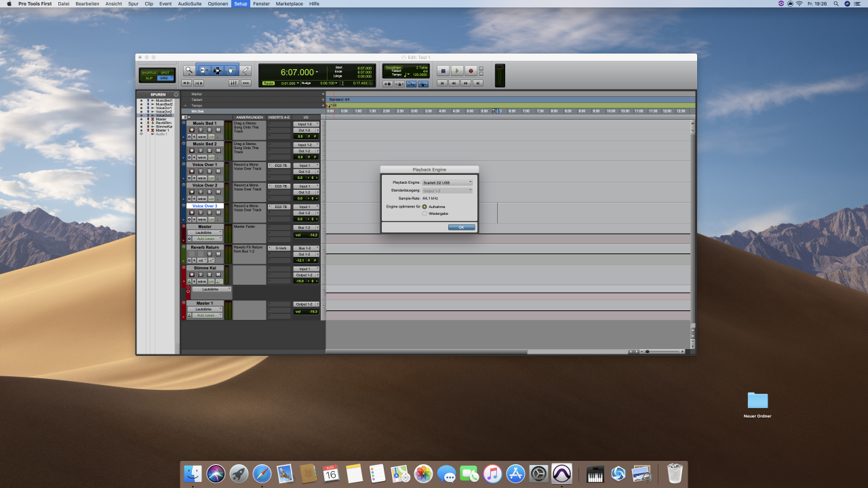Click the 6:07.000 main counter display

297,72
